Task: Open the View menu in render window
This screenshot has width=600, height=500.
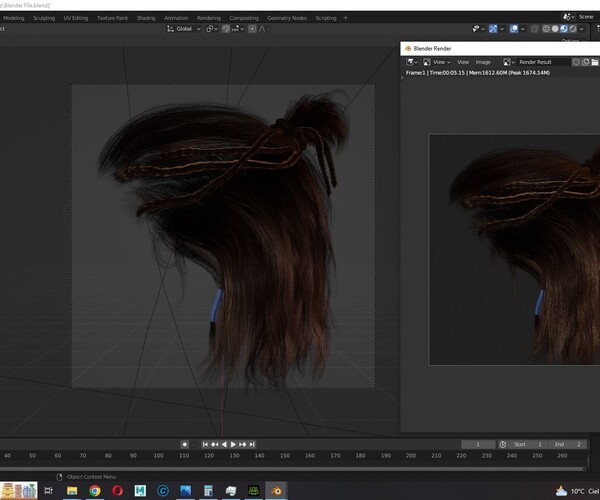Action: tap(463, 62)
